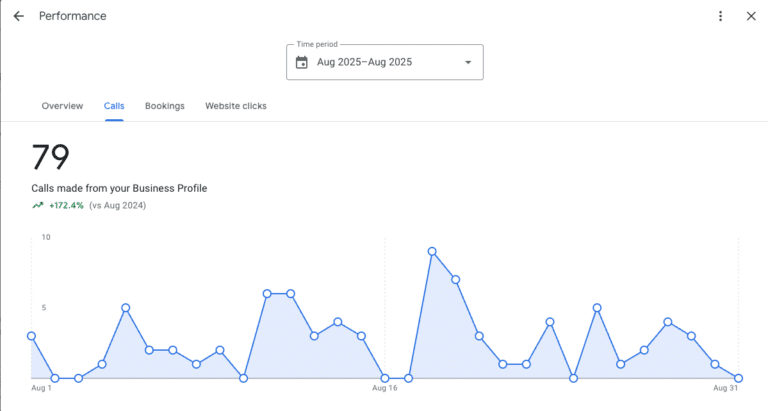Switch to the Overview tab
Screen dimensions: 768x411
click(62, 106)
